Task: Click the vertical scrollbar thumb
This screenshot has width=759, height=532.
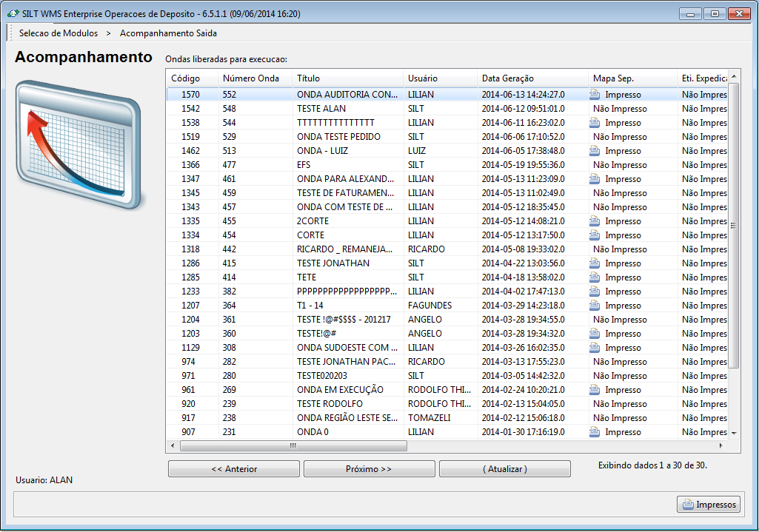Action: tap(734, 226)
